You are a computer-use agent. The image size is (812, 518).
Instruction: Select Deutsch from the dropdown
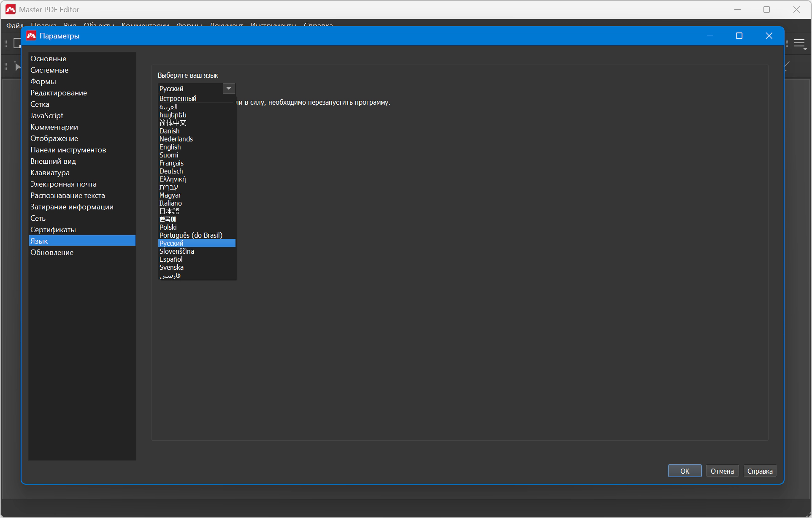[197, 171]
